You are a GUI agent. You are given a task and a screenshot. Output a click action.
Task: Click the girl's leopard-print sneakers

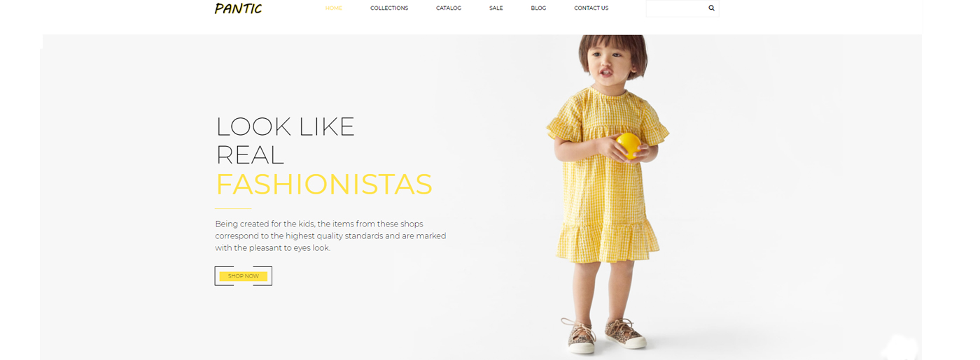(x=603, y=334)
